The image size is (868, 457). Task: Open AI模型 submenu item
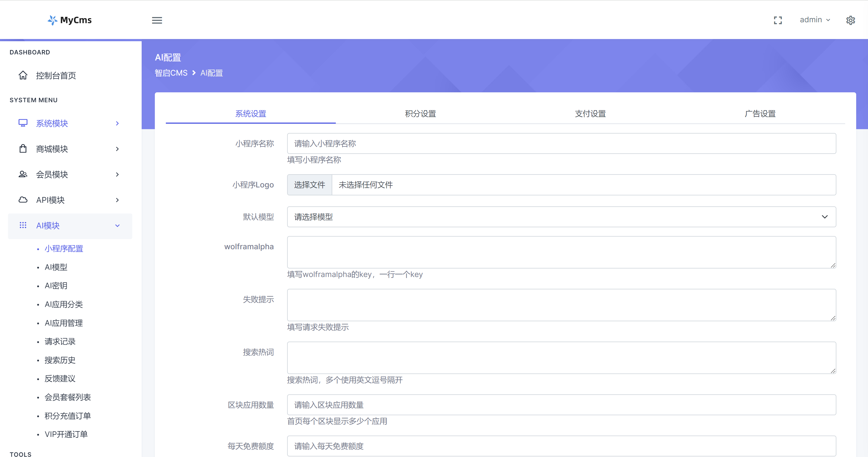click(x=56, y=267)
